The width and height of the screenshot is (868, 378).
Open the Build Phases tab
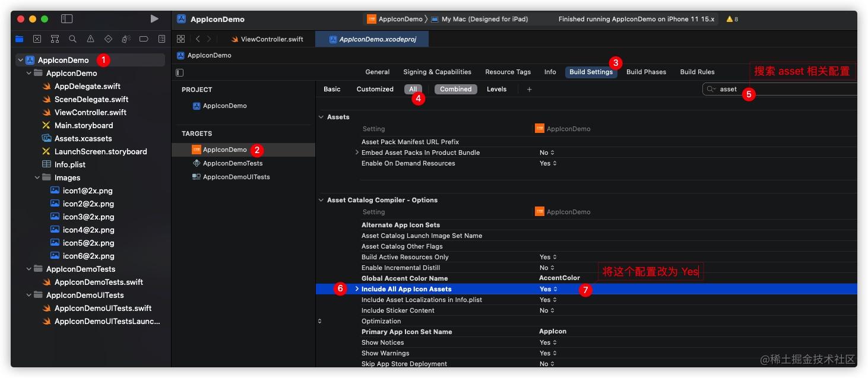pos(647,71)
